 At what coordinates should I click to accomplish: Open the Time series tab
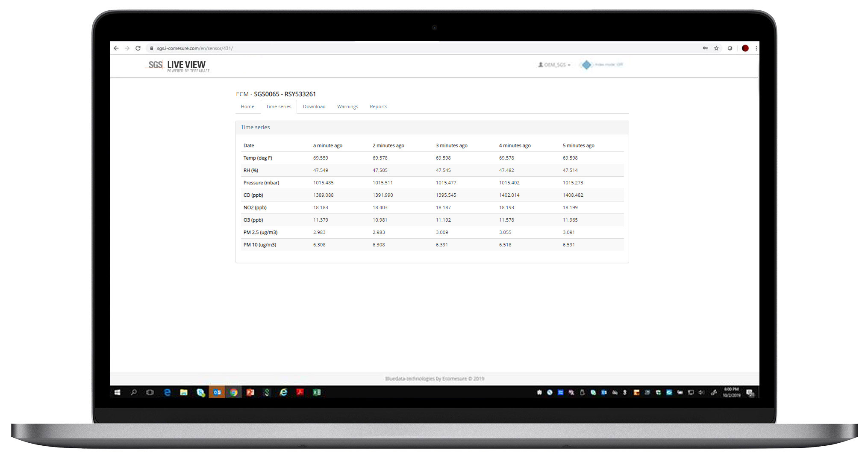point(279,107)
